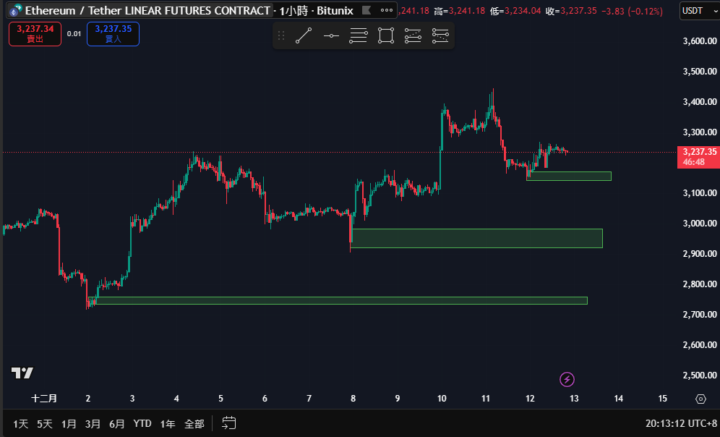
Task: Click the Ethereum symbol logo icon
Action: tap(16, 10)
